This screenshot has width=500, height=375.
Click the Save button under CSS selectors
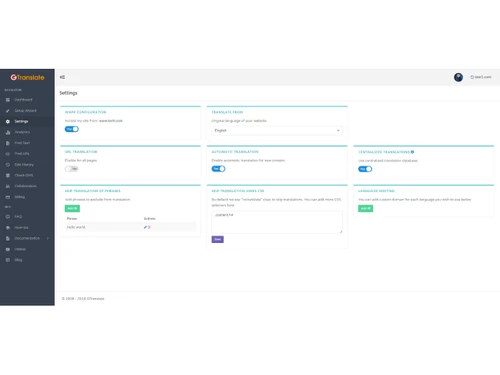218,239
